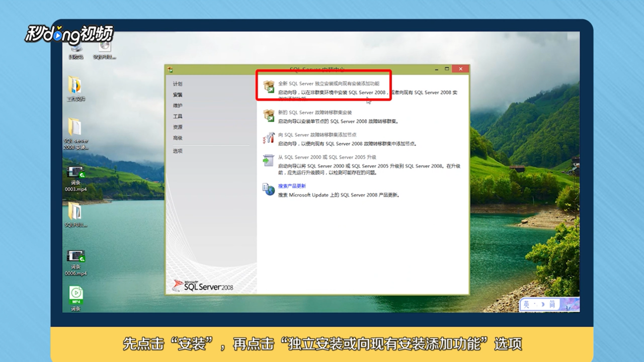644x362 pixels.
Task: Click 全新 SQL Server 独立安装或向现有安装添加功能 link
Action: [x=329, y=83]
